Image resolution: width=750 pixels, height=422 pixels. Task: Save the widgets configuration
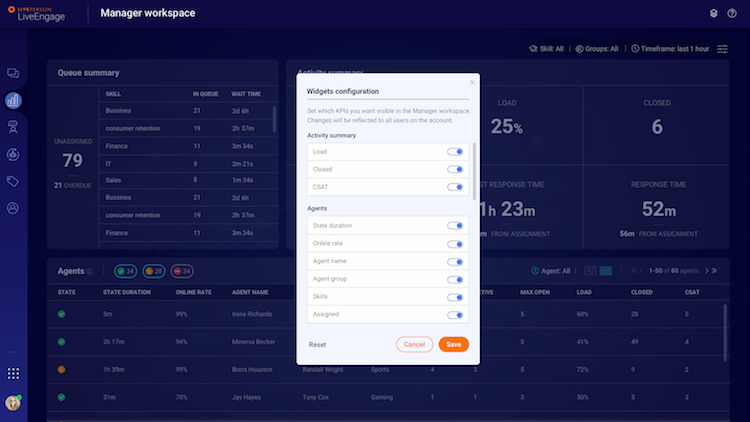(x=453, y=344)
